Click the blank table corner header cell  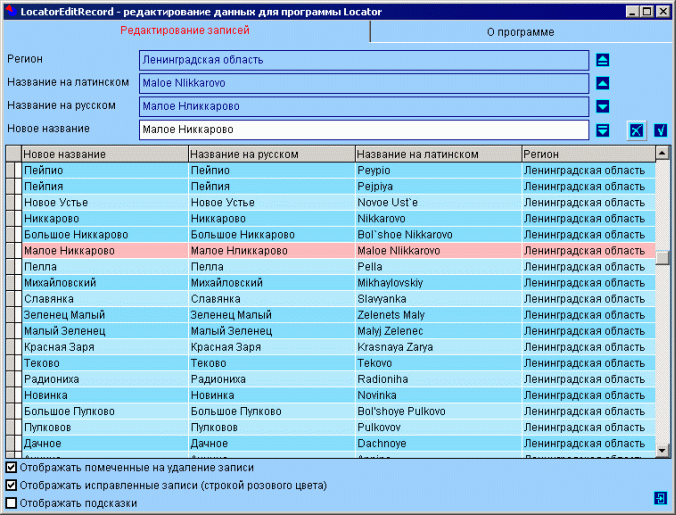tap(13, 154)
